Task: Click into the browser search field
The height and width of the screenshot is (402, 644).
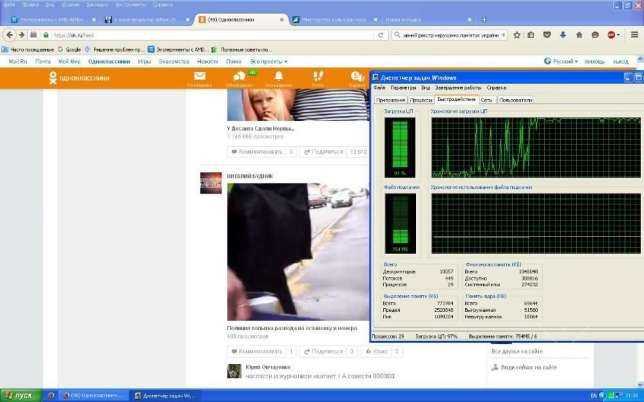Action: (x=451, y=35)
